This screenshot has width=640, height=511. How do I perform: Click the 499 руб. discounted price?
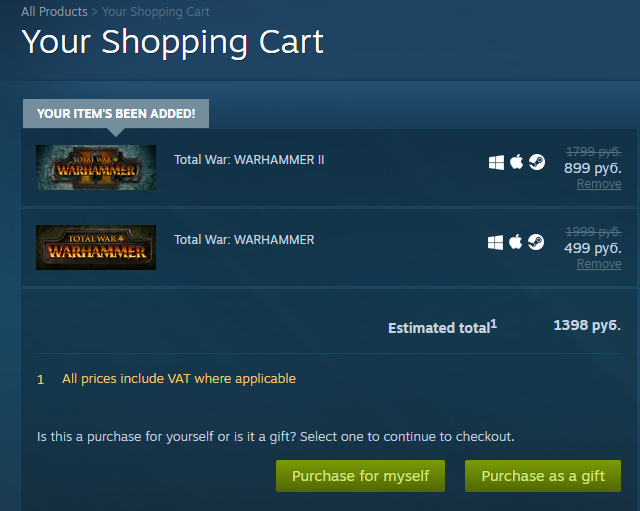[x=592, y=248]
